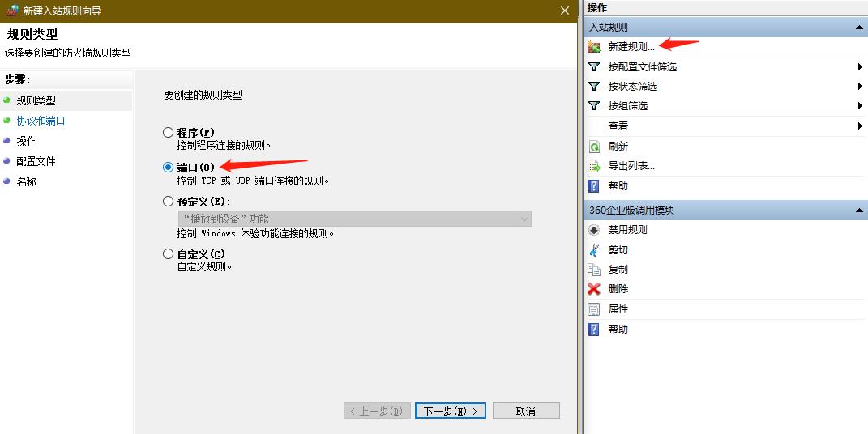This screenshot has width=868, height=434.
Task: Click the Export List (导出列表) icon
Action: (x=594, y=166)
